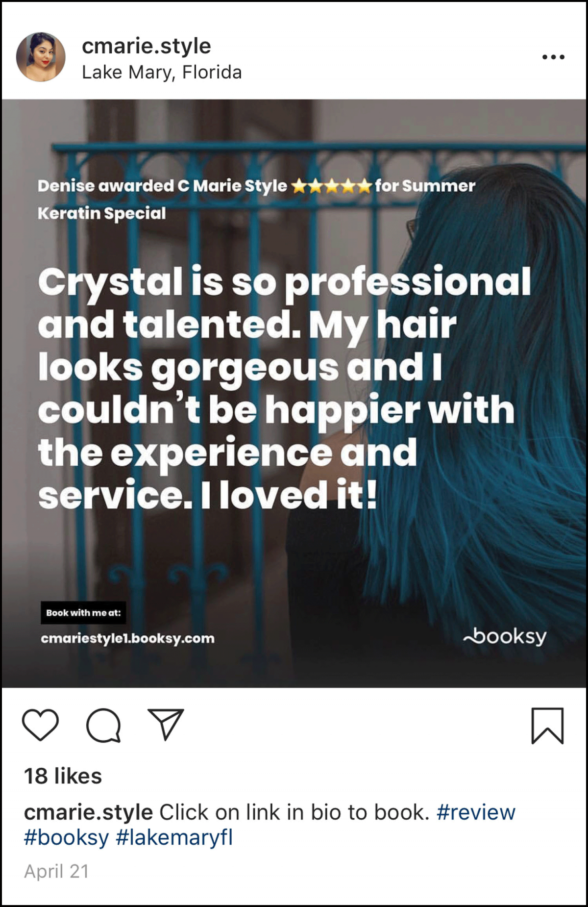
Task: Save post with the bookmark icon
Action: [547, 726]
